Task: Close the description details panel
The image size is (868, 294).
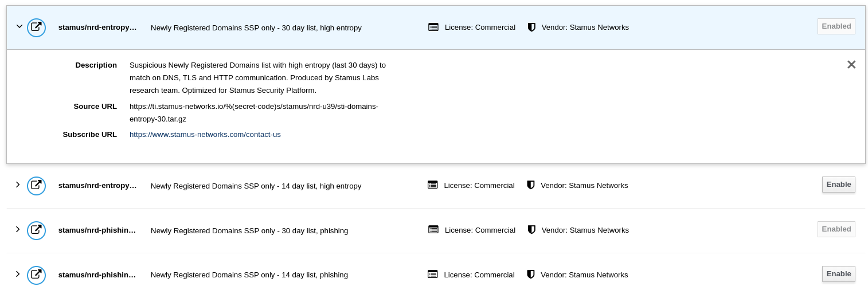Action: [851, 65]
